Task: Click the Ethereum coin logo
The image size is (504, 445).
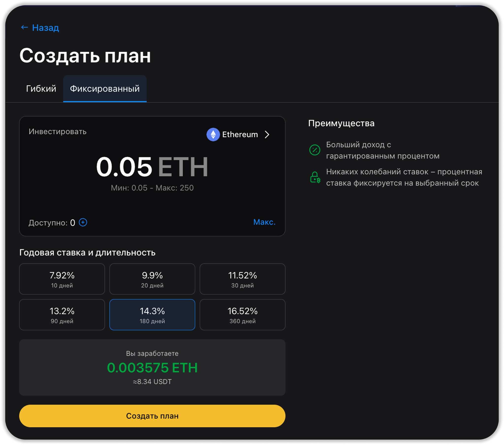Action: point(213,134)
